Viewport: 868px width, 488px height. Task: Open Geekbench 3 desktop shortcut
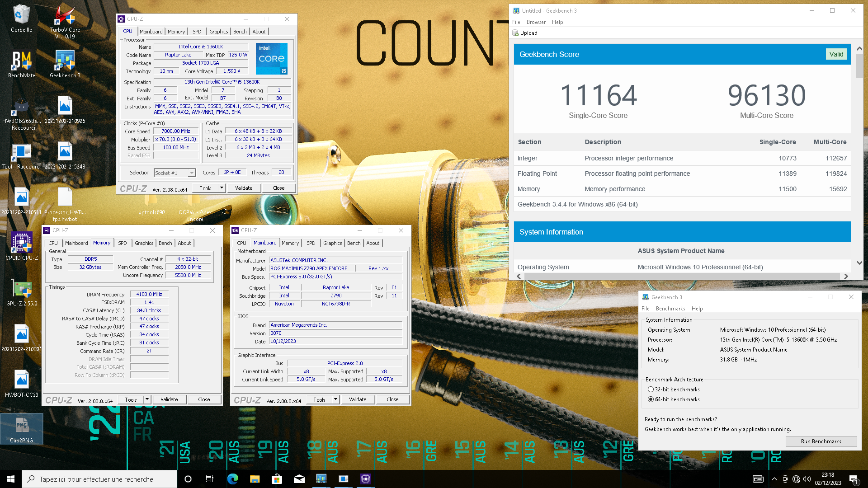pyautogui.click(x=65, y=64)
